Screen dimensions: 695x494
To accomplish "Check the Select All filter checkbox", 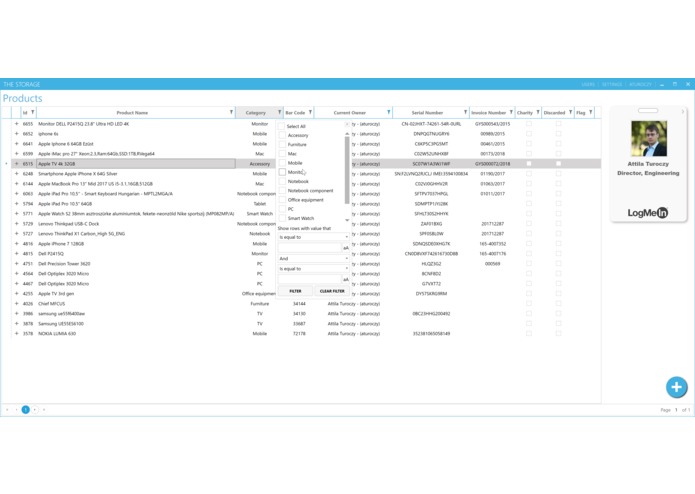I will click(x=281, y=126).
